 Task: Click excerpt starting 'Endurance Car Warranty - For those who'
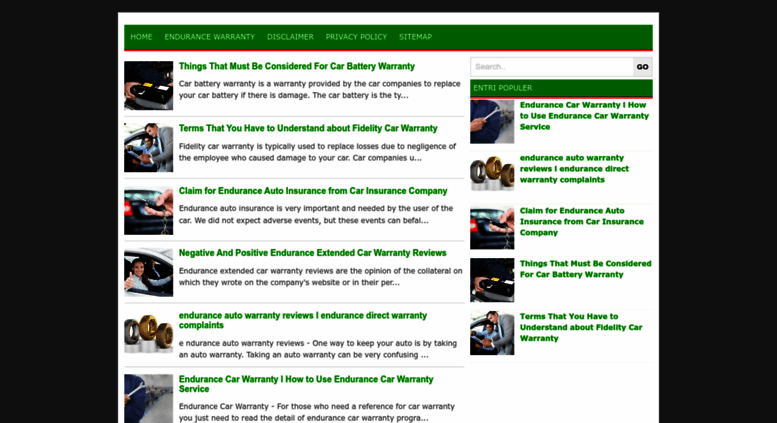click(x=317, y=412)
